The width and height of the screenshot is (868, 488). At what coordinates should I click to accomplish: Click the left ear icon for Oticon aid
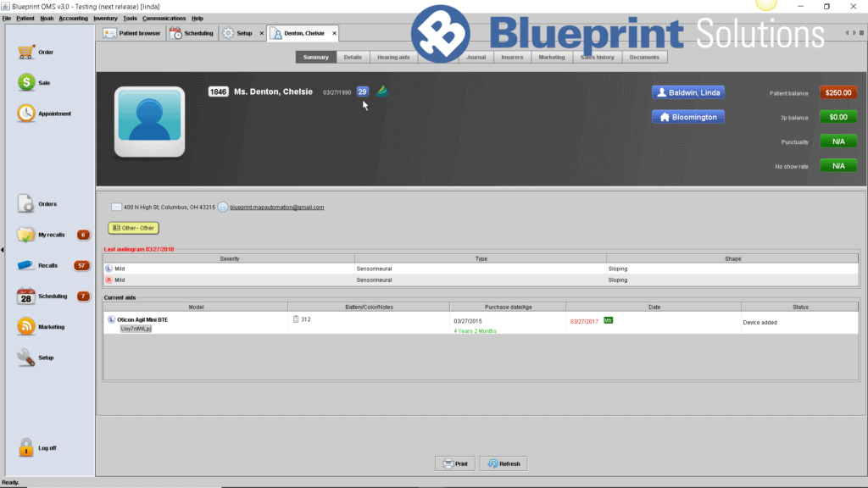[111, 319]
